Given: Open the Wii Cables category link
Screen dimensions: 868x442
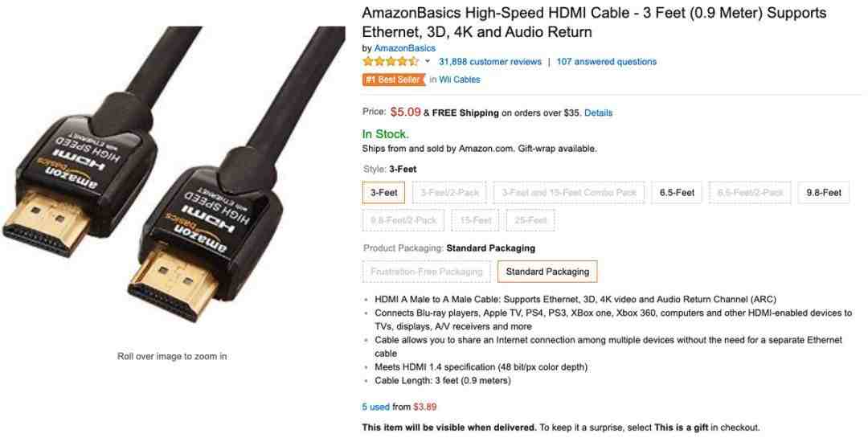Looking at the screenshot, I should (x=460, y=80).
